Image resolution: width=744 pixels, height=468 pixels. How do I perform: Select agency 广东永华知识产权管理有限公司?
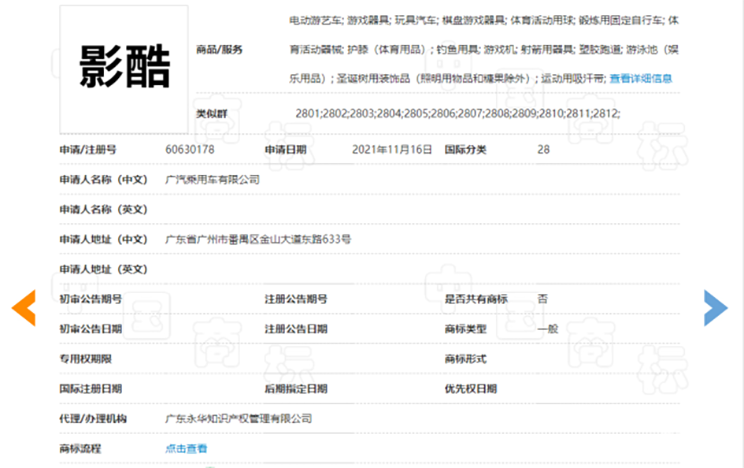tap(239, 419)
